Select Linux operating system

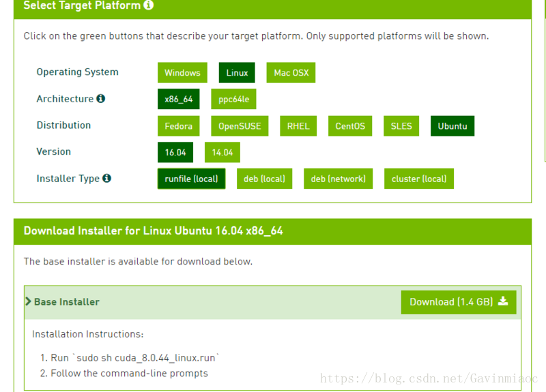237,73
